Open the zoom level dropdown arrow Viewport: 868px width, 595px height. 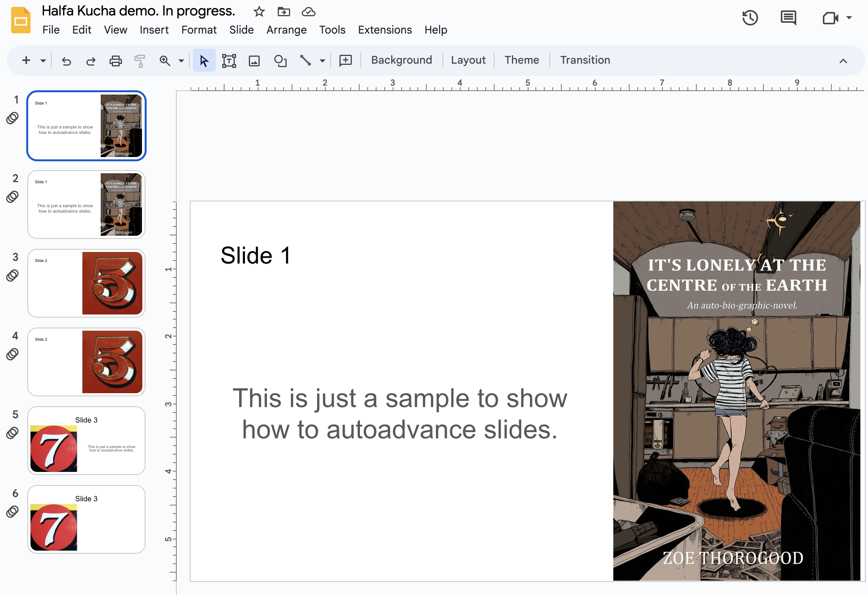coord(181,61)
